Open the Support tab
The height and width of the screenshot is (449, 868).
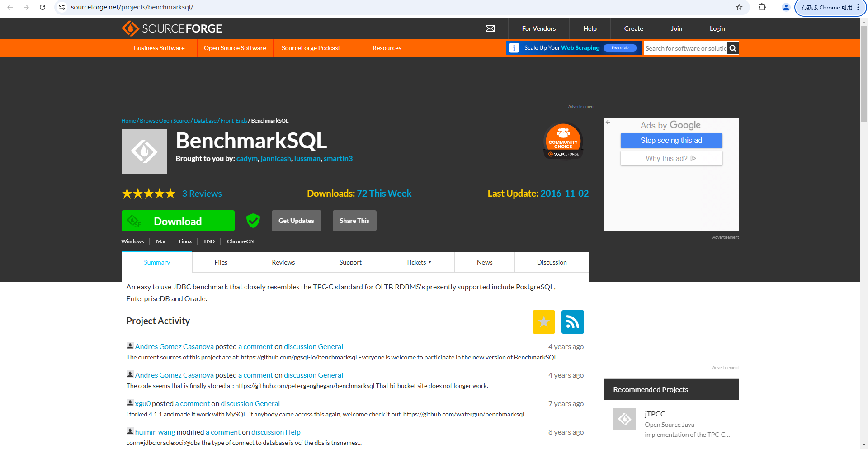[x=350, y=262]
